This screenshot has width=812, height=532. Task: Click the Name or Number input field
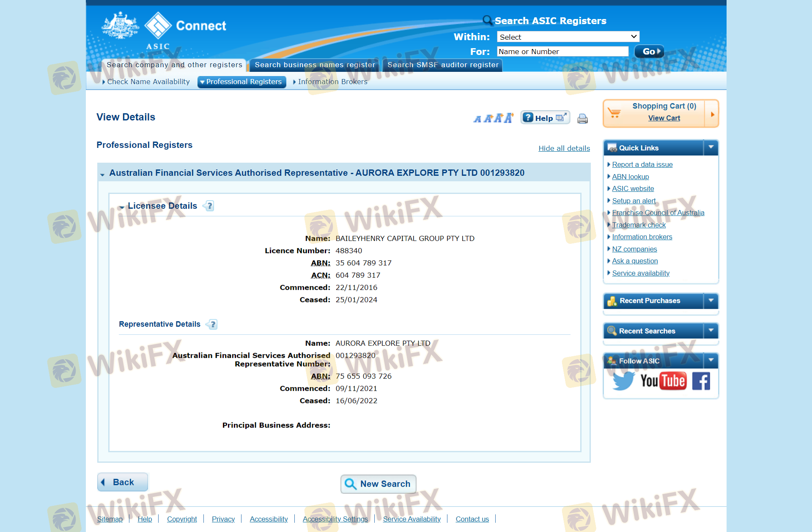click(x=562, y=52)
